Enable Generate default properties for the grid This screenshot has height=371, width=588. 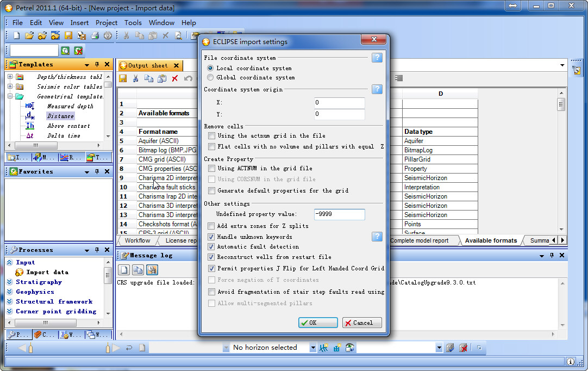coord(212,190)
